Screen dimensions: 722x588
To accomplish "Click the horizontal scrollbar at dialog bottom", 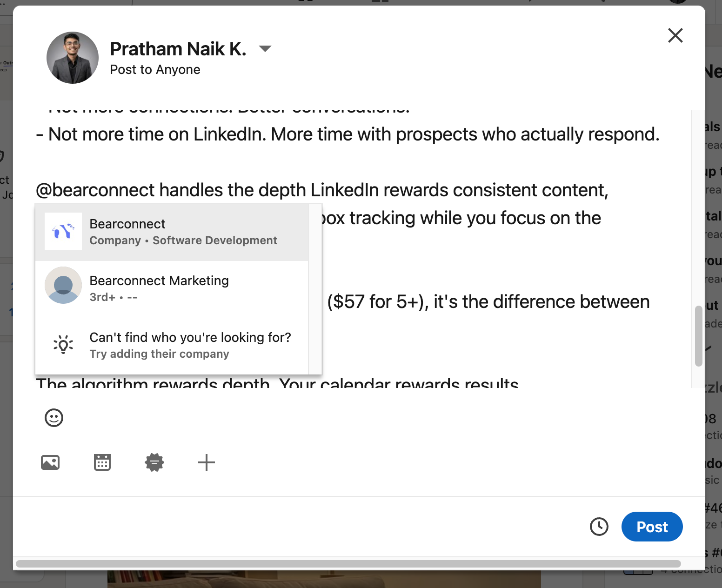I will coord(348,564).
